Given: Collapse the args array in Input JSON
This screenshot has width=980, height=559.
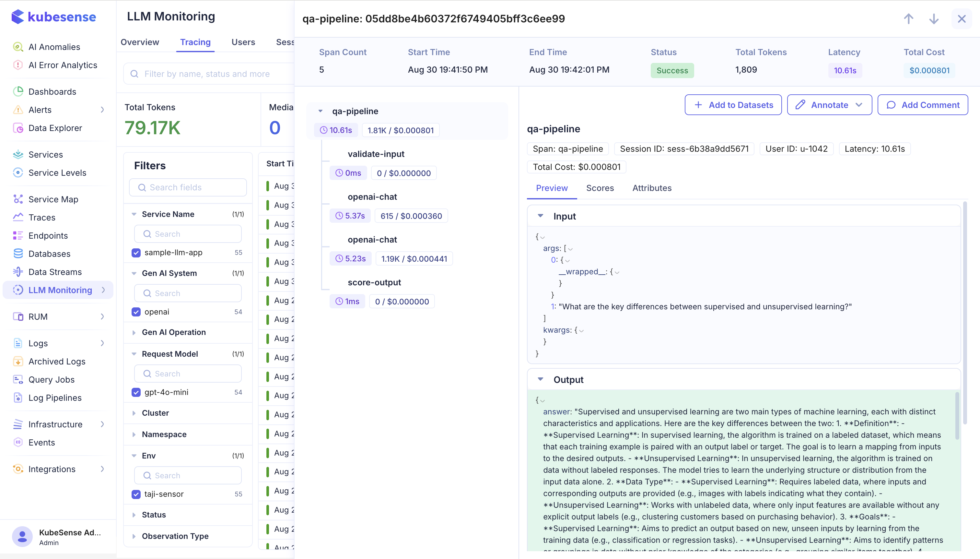Looking at the screenshot, I should [570, 249].
